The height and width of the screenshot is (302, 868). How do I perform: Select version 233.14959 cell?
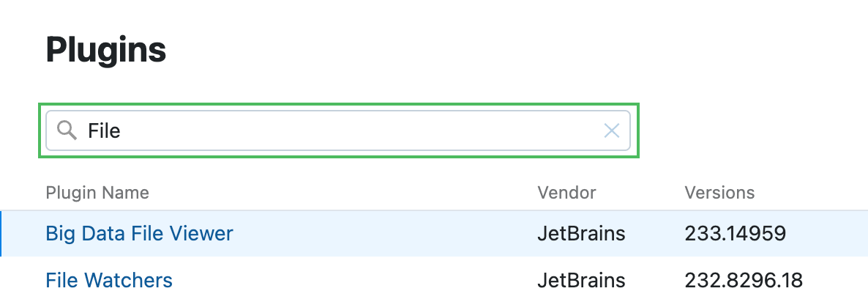(x=735, y=234)
